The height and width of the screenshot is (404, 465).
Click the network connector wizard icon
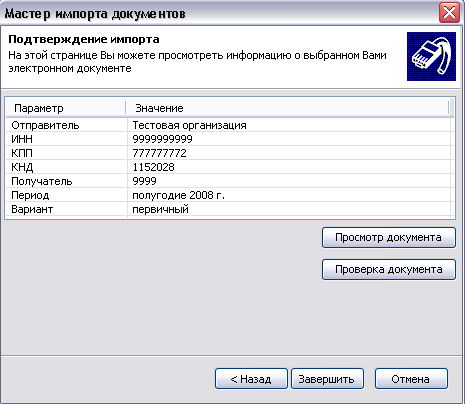(x=431, y=56)
